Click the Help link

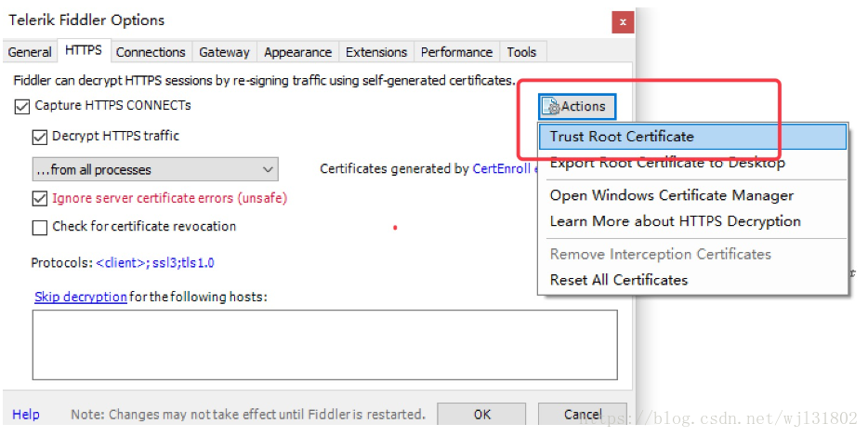(x=26, y=415)
